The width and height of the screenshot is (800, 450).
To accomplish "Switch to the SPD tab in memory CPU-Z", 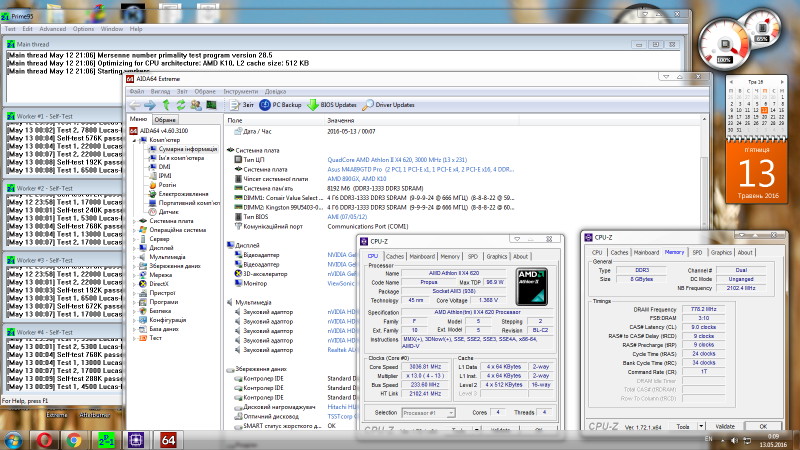I will tap(697, 252).
